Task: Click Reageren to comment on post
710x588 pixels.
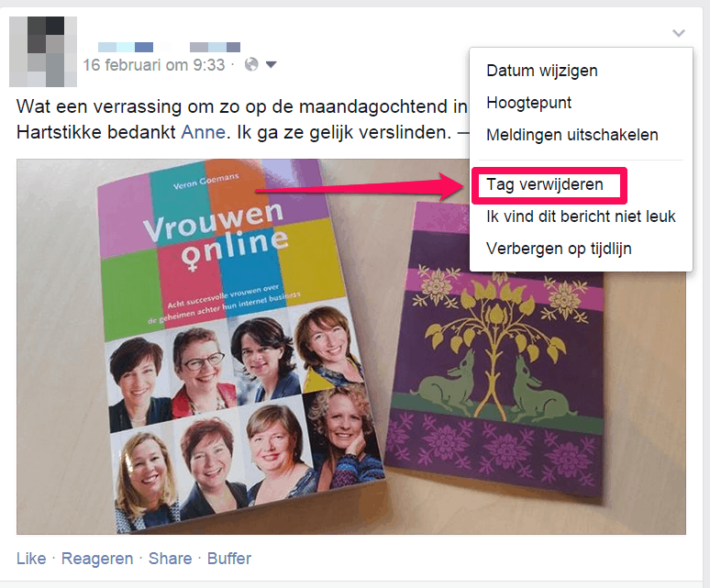Action: (97, 559)
